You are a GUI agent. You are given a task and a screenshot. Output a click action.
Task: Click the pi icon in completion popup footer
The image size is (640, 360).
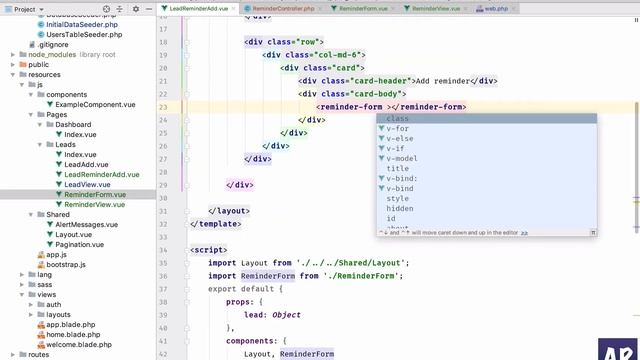point(593,233)
